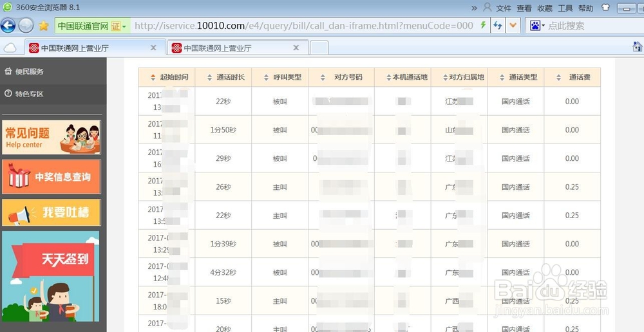Viewport: 644px width, 332px height.
Task: Sort by 本机通话地 column header
Action: (403, 77)
